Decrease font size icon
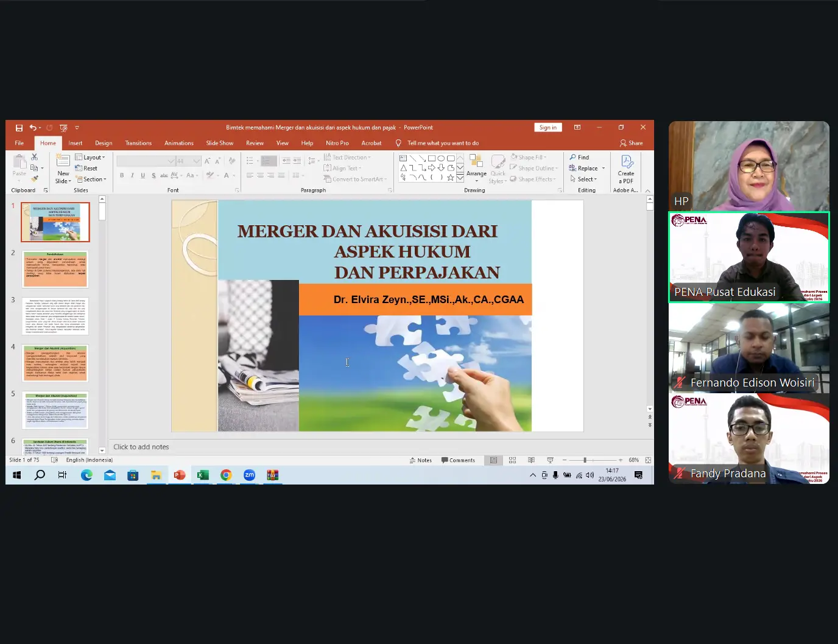The height and width of the screenshot is (644, 838). click(218, 161)
